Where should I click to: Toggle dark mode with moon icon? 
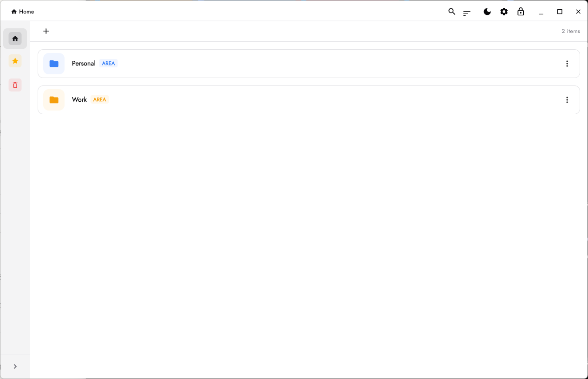(x=487, y=12)
